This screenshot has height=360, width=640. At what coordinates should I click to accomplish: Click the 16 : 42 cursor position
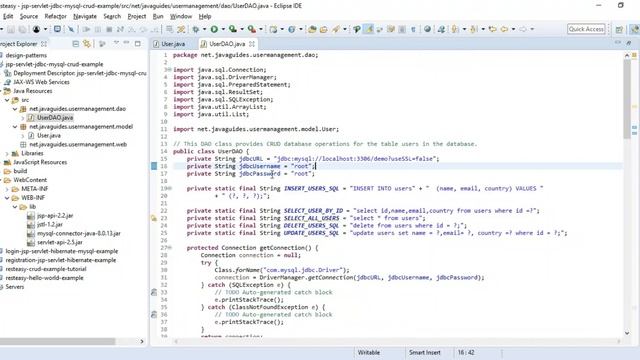(466, 353)
